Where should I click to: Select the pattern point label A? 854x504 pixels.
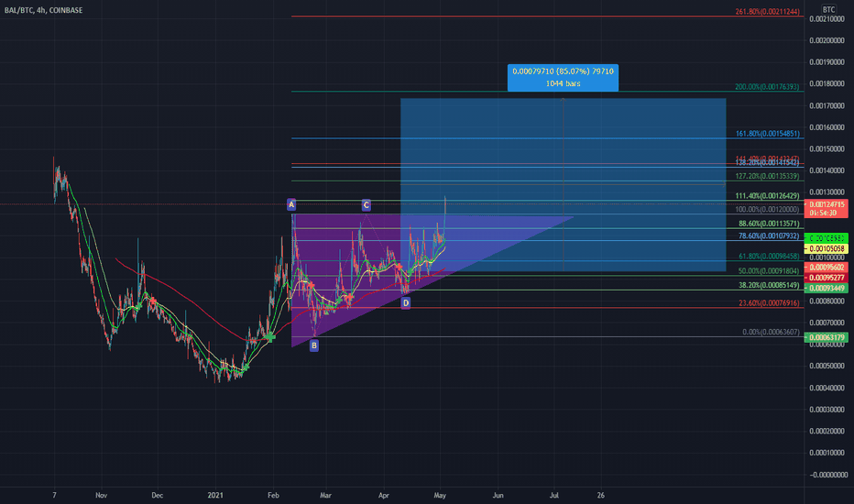point(291,205)
